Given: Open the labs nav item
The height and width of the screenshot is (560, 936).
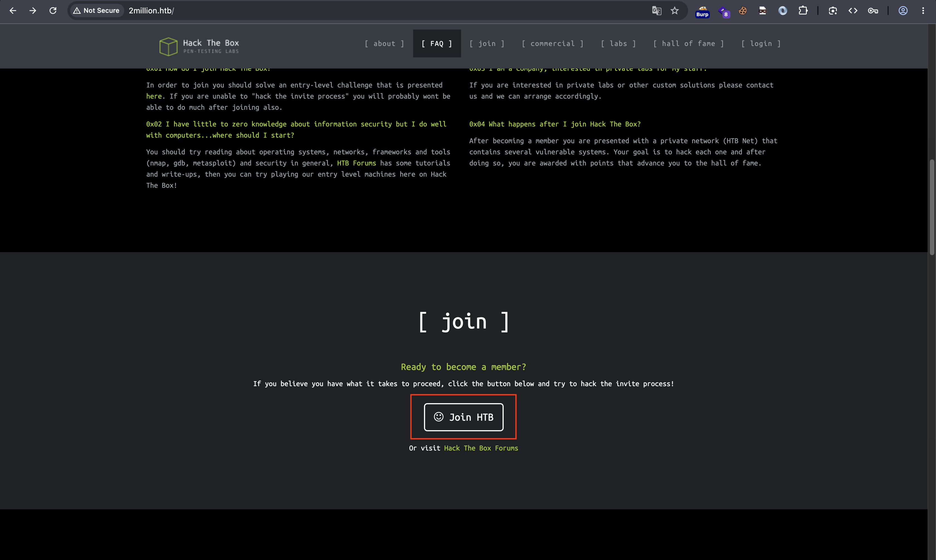Looking at the screenshot, I should pos(618,43).
